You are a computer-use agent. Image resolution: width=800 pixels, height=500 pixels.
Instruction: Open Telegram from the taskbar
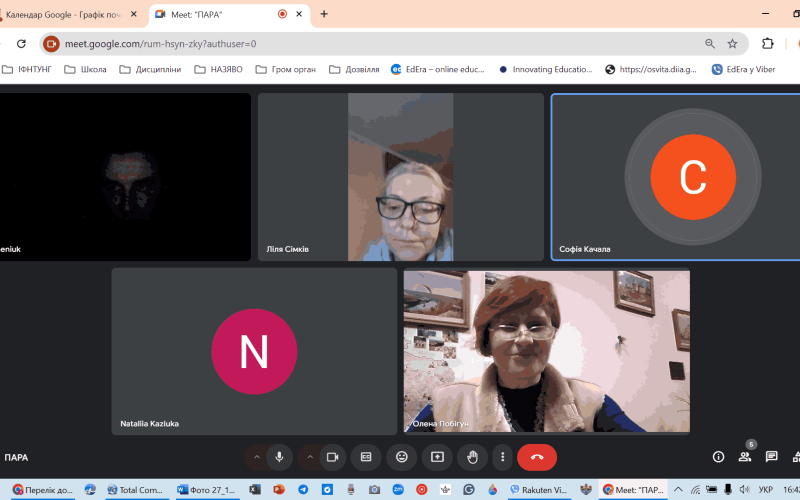coord(303,490)
